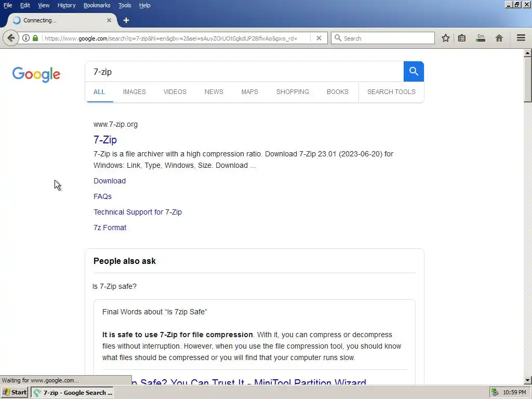Click magnifier icon in browser search box
The image size is (532, 399).
[338, 38]
